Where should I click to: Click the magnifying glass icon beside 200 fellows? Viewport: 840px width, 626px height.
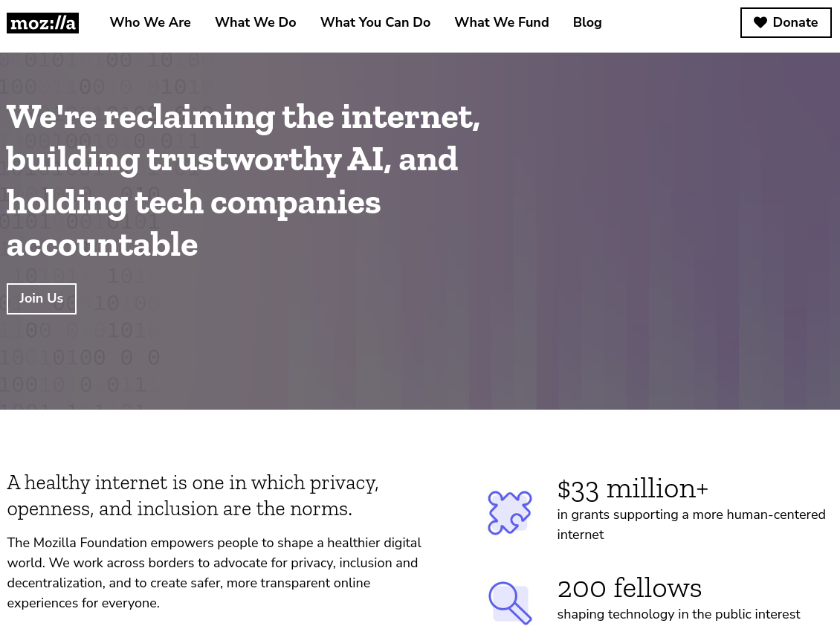(x=510, y=603)
